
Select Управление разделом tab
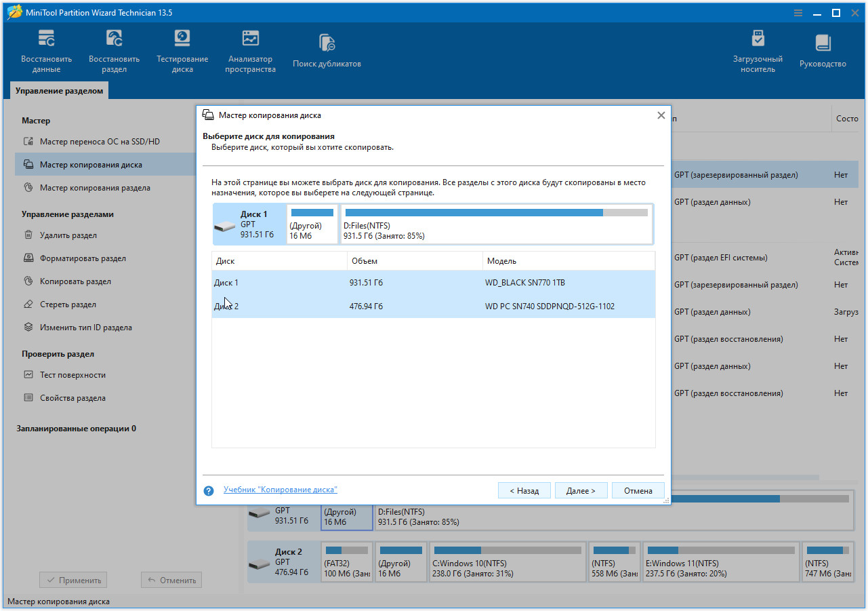[x=60, y=91]
